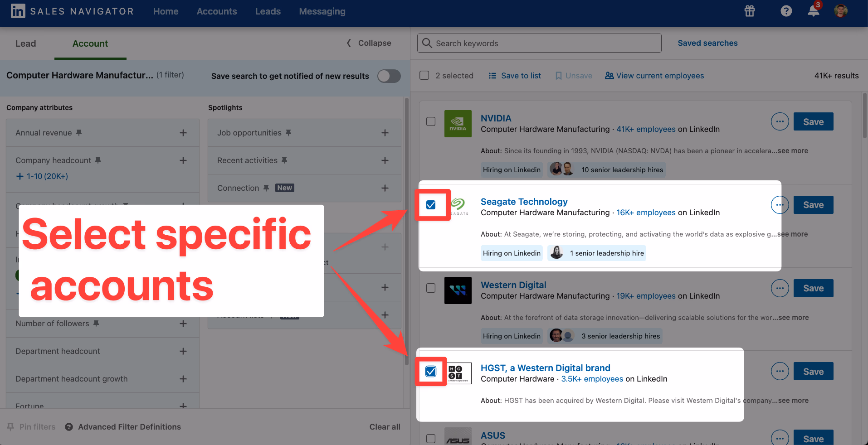The image size is (868, 445).
Task: Click the NVIDIA company logo
Action: (x=458, y=124)
